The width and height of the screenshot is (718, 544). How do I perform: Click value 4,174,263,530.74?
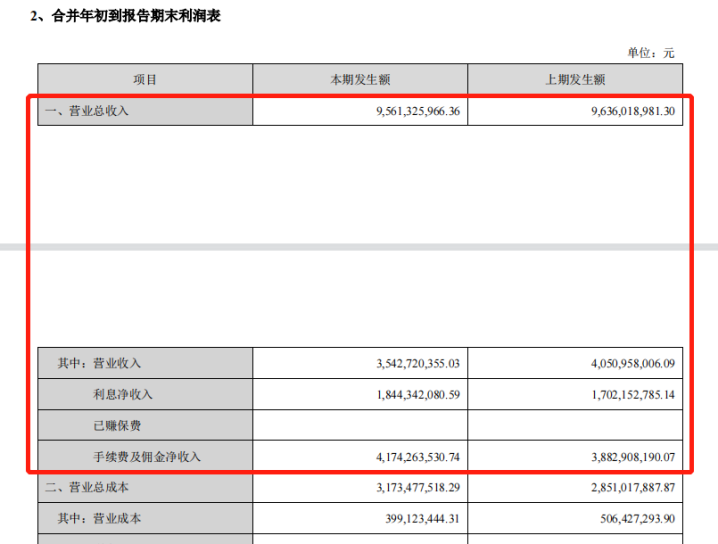[x=418, y=457]
